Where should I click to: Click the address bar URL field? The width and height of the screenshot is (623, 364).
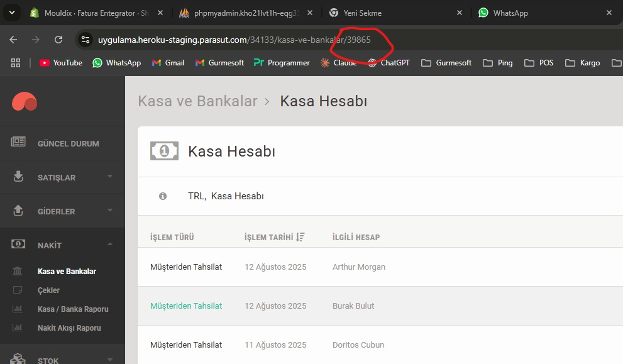[x=251, y=40]
